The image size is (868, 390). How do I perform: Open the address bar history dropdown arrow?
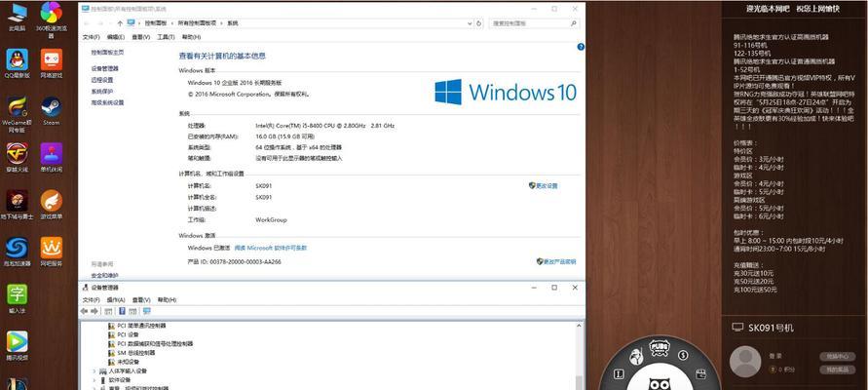point(470,23)
